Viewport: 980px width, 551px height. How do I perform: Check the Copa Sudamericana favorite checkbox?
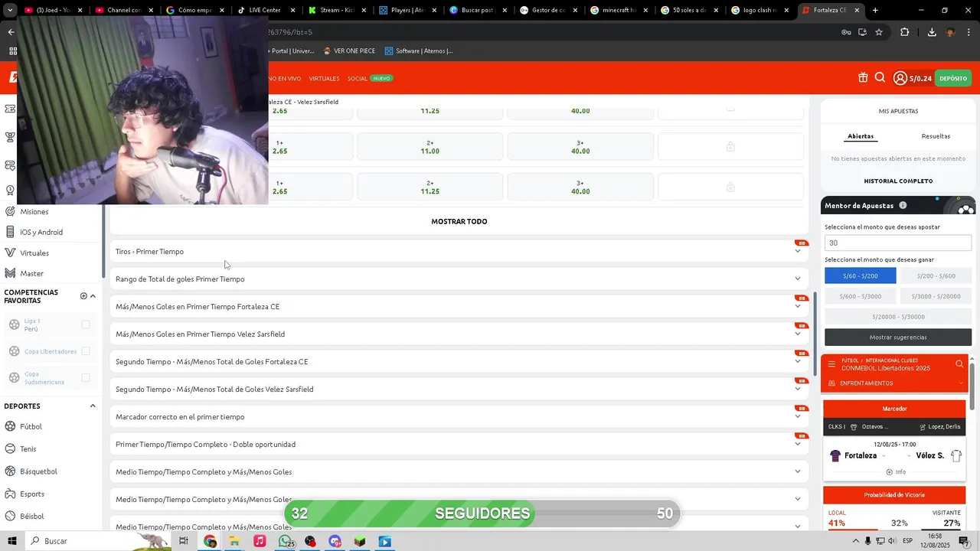click(86, 377)
